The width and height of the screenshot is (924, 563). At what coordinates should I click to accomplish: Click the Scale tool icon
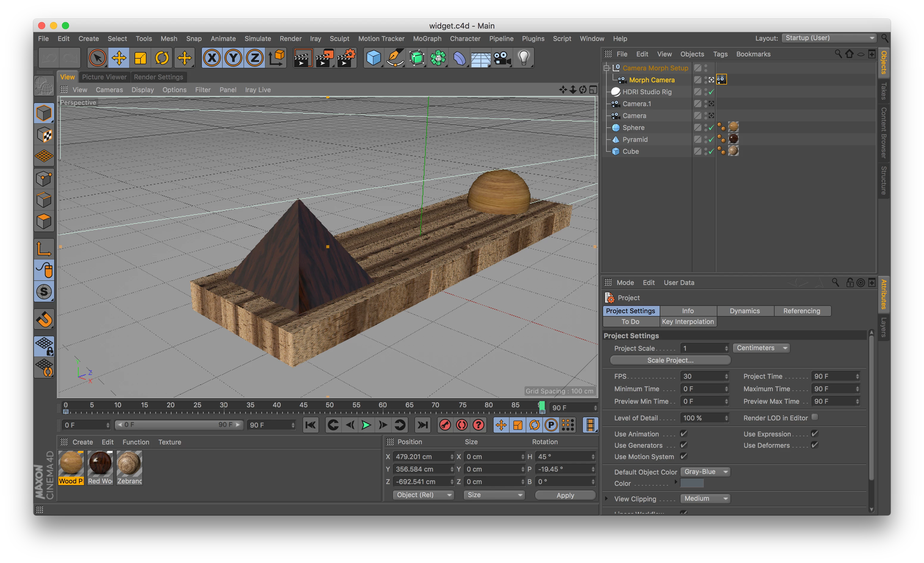tap(141, 58)
